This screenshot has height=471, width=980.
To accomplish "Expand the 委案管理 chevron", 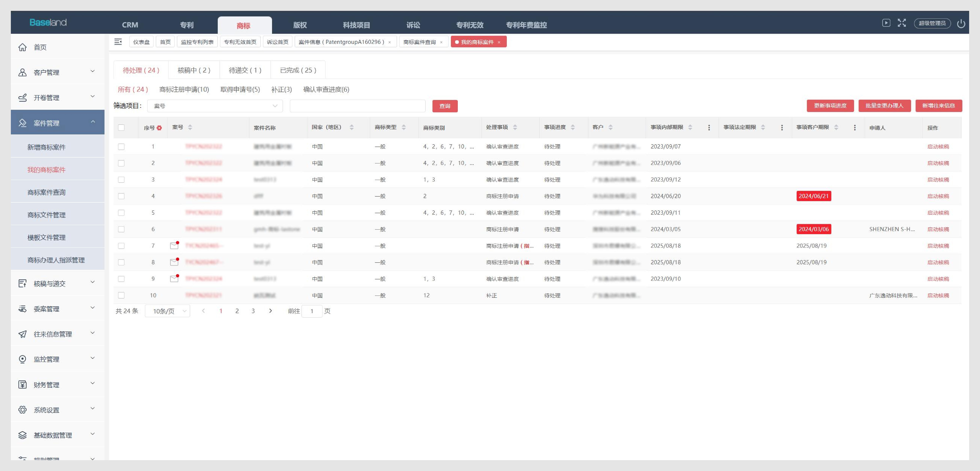I will [92, 307].
